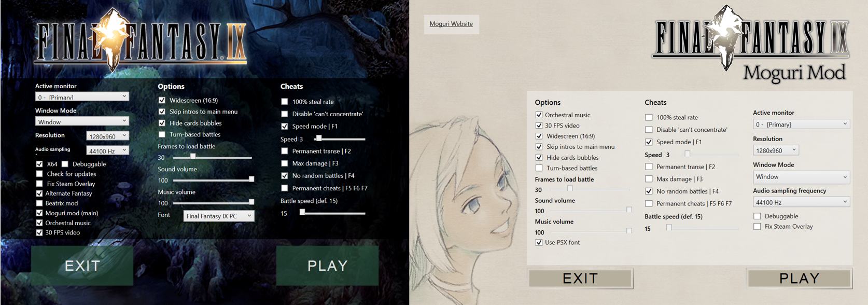Enable Disable 'can't concentrate' in dark launcher

tap(284, 114)
